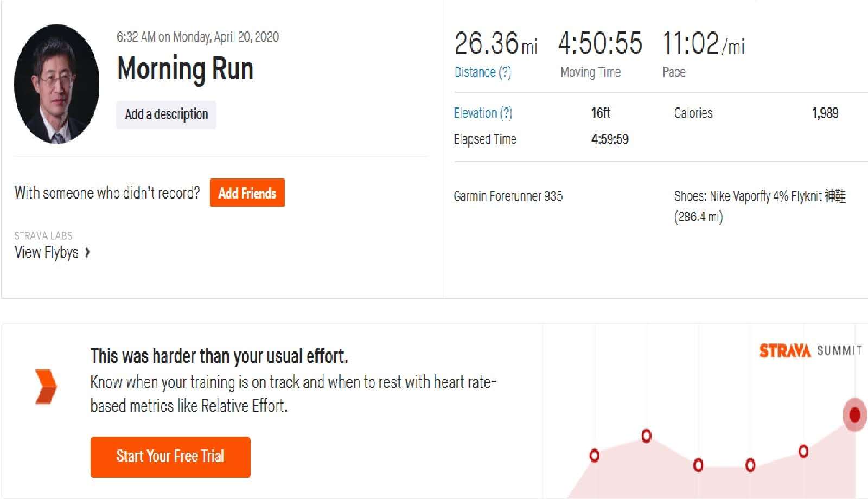Click the Strava Summit logo

pos(810,350)
